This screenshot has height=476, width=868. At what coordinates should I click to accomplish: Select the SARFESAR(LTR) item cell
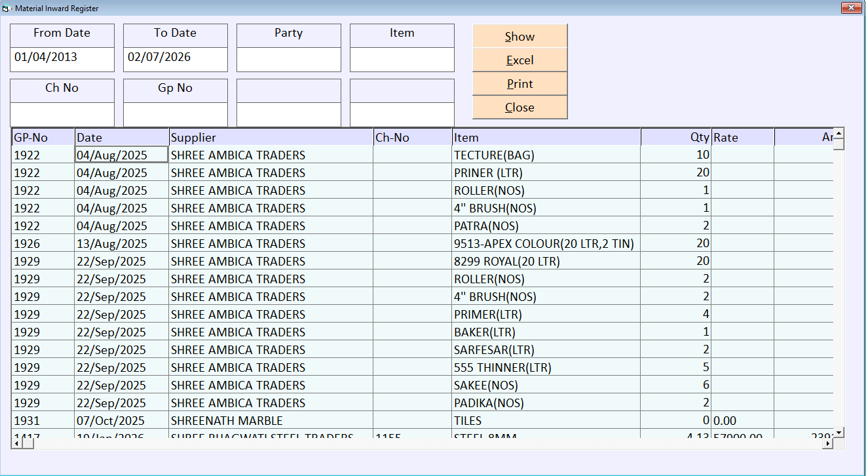546,349
